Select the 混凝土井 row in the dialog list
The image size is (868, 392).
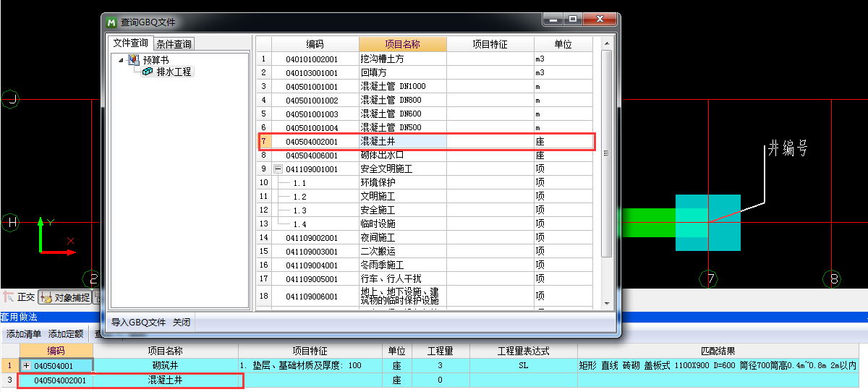402,141
